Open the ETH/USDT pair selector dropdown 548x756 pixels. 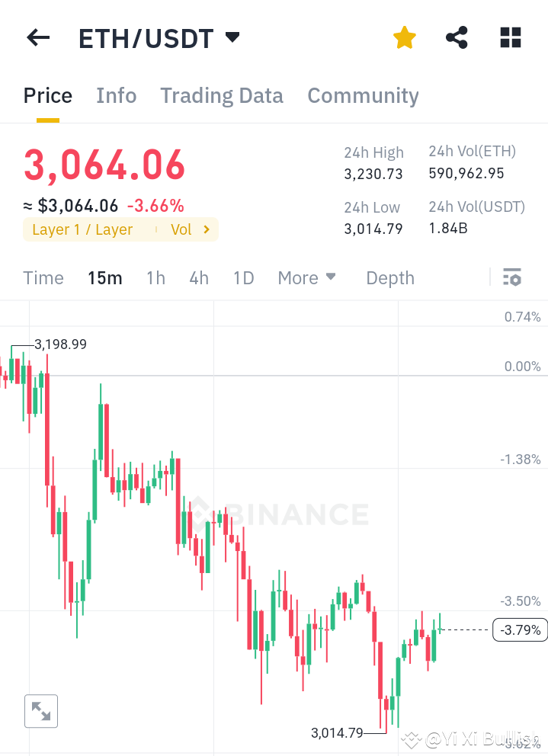tap(232, 36)
